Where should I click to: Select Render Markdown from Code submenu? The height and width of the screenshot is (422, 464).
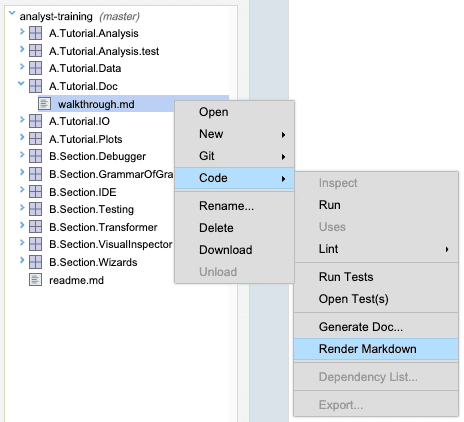click(376, 349)
